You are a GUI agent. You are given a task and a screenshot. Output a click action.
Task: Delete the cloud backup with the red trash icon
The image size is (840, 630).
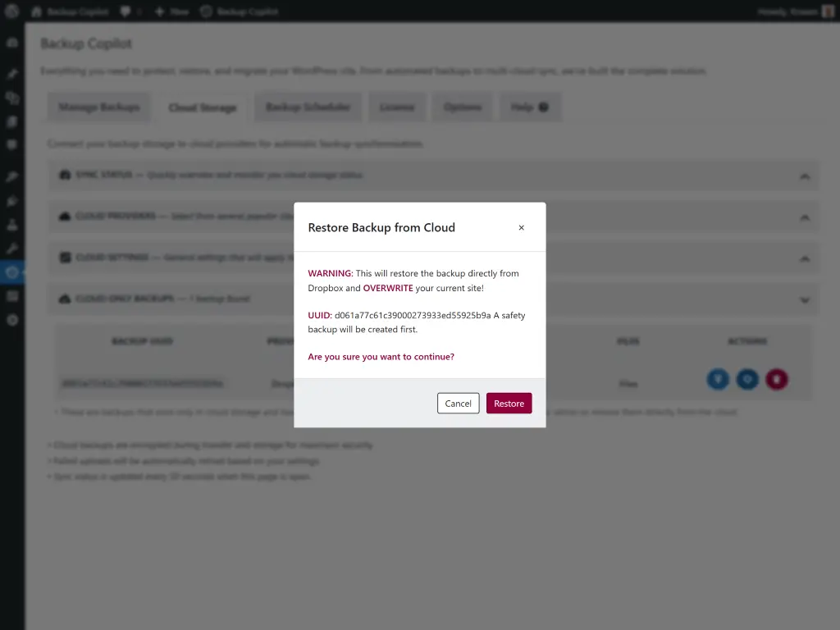[x=777, y=379]
